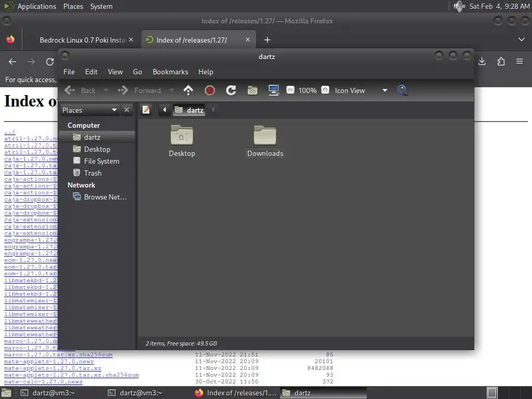Open the Bookmarks menu in Caja
This screenshot has width=532, height=399.
[170, 72]
